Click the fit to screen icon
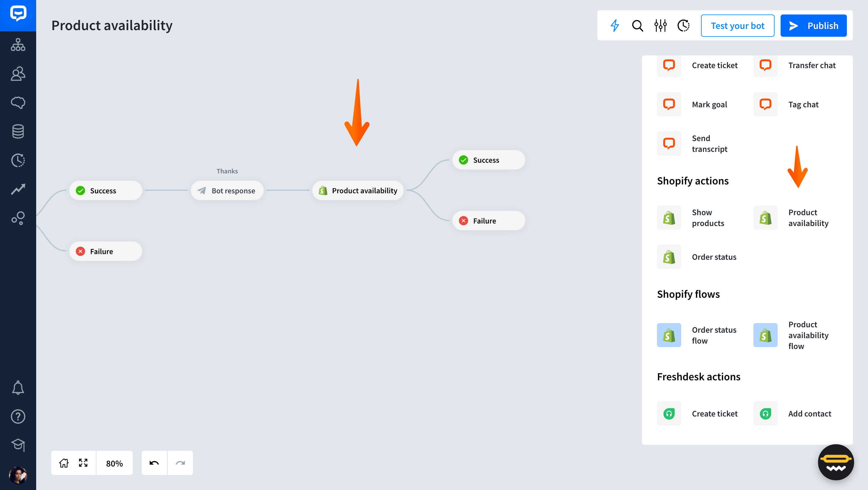This screenshot has width=868, height=490. tap(83, 463)
